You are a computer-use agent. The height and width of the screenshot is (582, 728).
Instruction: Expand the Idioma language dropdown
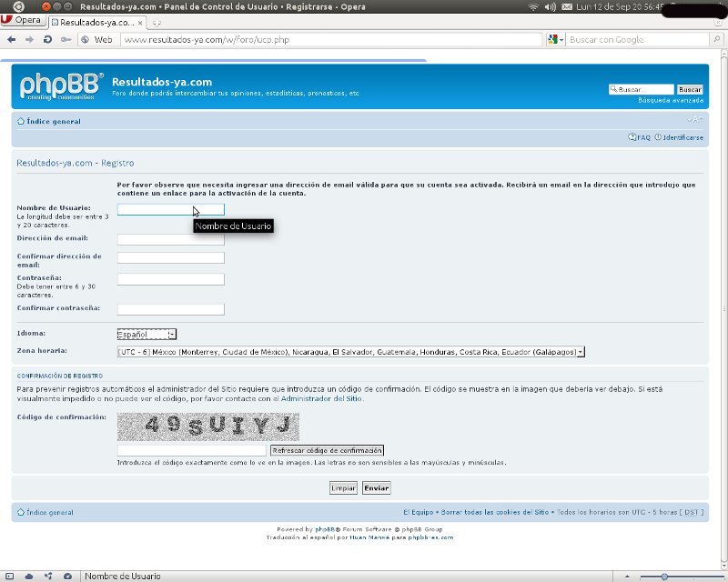(x=147, y=335)
